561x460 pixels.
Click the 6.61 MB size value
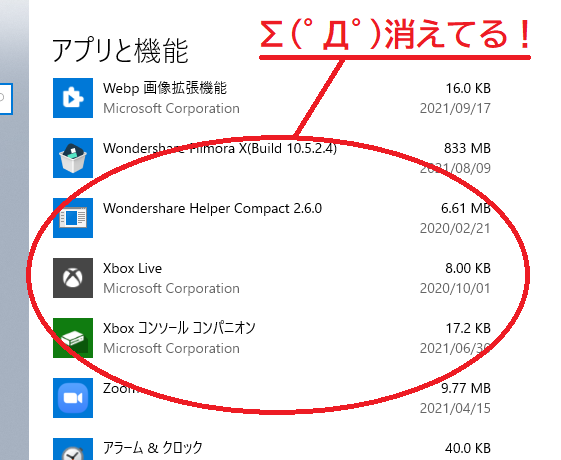point(465,208)
